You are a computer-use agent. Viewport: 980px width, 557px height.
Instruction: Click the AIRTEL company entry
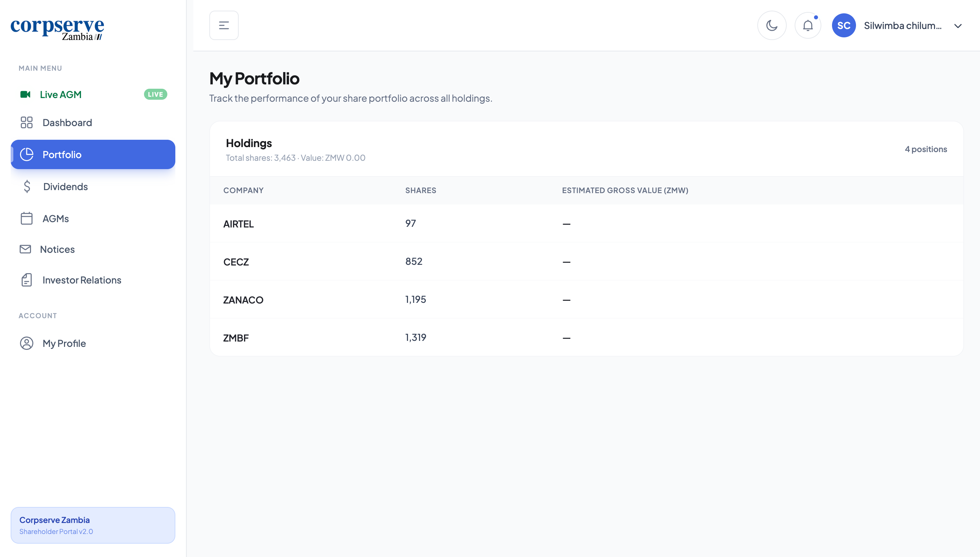239,224
